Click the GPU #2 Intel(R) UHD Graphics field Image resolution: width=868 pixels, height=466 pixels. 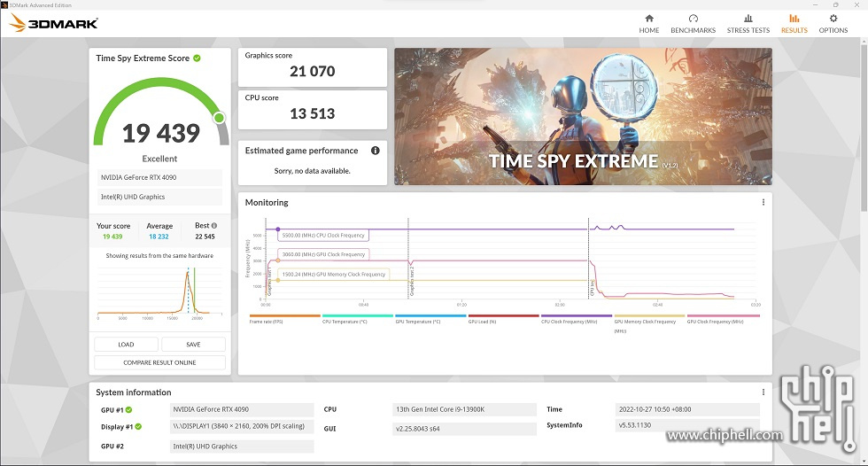pos(242,447)
